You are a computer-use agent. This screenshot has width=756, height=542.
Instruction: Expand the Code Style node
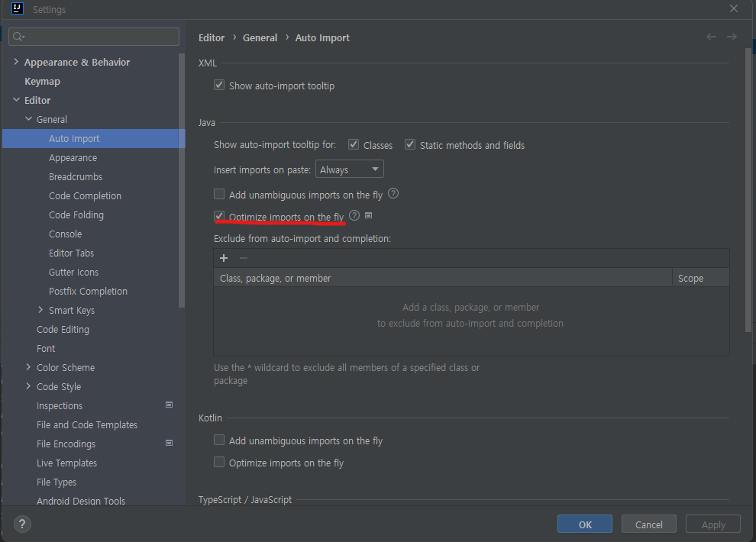click(28, 386)
